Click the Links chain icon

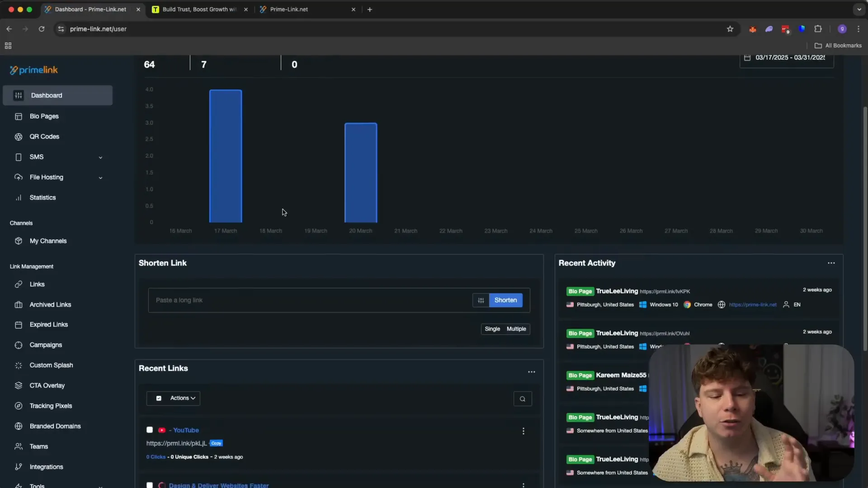[19, 285]
